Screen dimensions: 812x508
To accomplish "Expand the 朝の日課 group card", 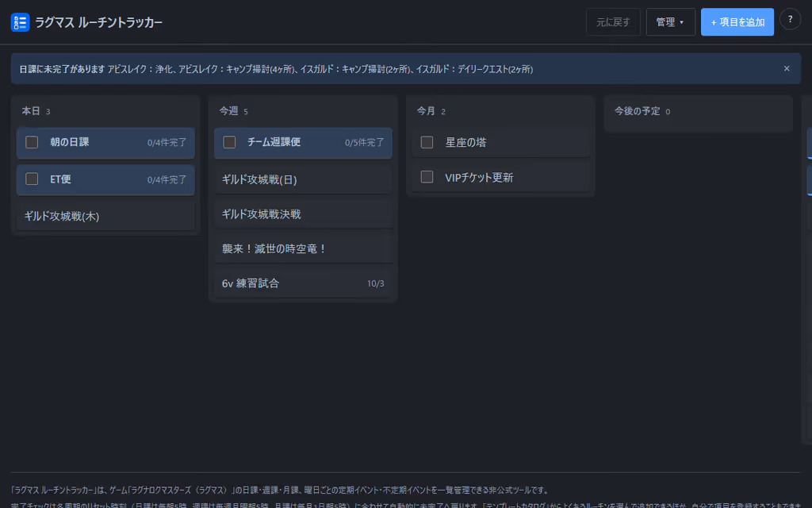I will [x=105, y=143].
